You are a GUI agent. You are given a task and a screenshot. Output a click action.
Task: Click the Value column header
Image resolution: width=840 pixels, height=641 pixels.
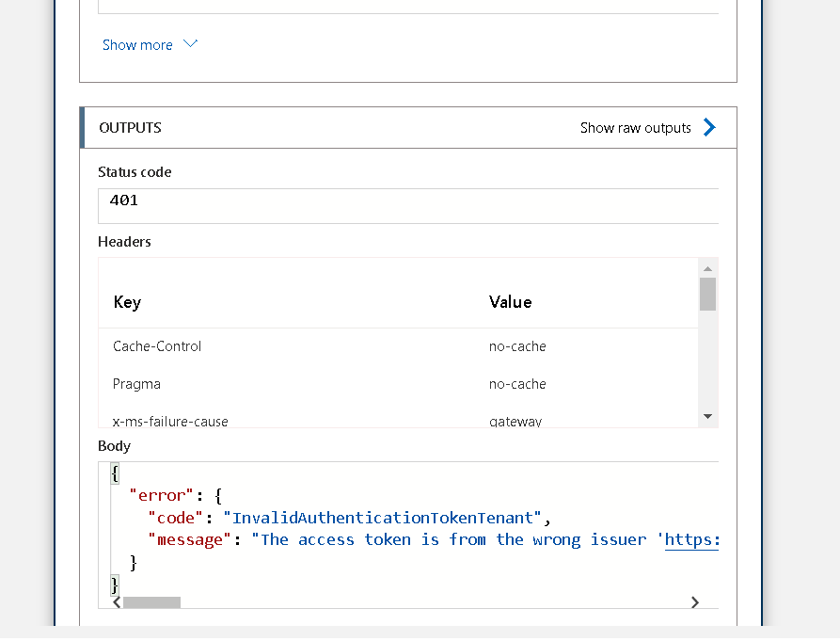pyautogui.click(x=510, y=302)
